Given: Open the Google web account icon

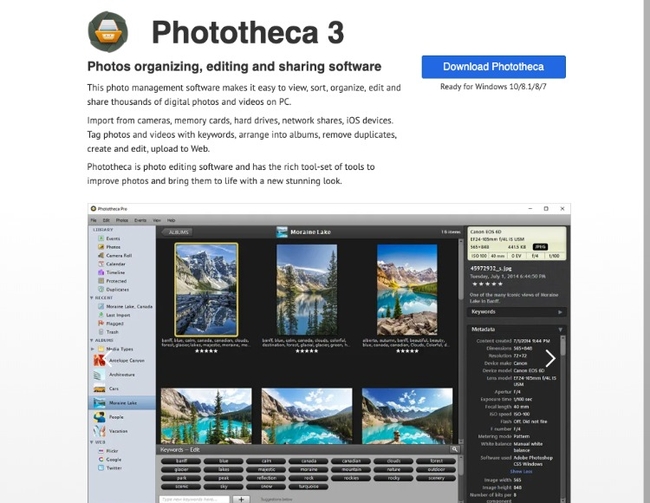Looking at the screenshot, I should pyautogui.click(x=101, y=459).
